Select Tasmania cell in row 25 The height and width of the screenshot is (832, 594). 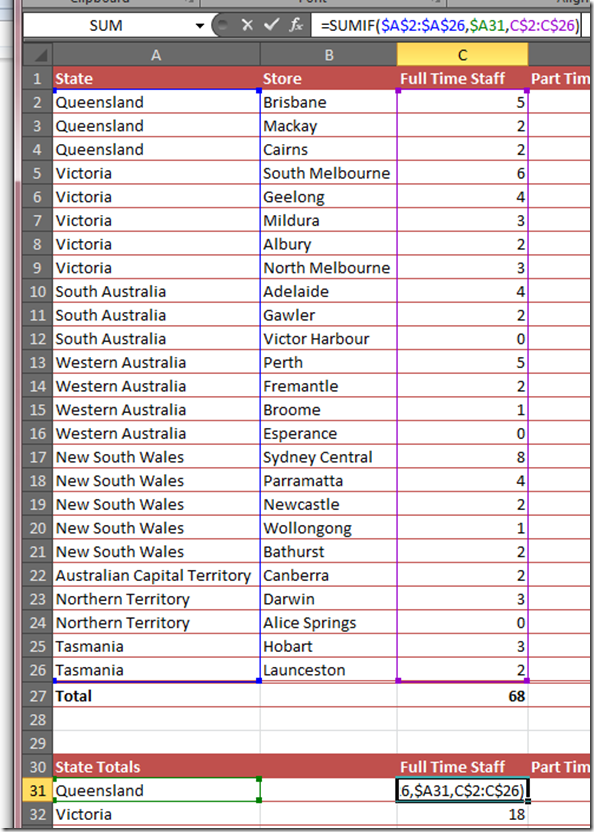tap(157, 646)
